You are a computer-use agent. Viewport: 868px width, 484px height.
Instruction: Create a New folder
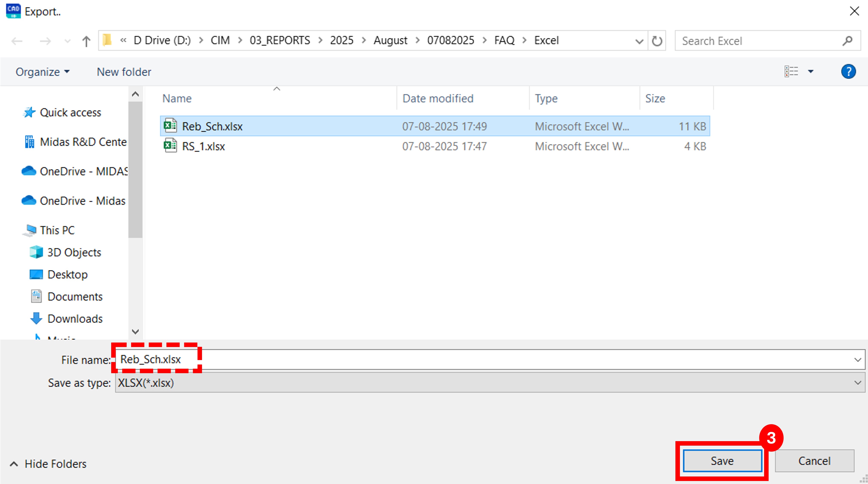pyautogui.click(x=124, y=72)
